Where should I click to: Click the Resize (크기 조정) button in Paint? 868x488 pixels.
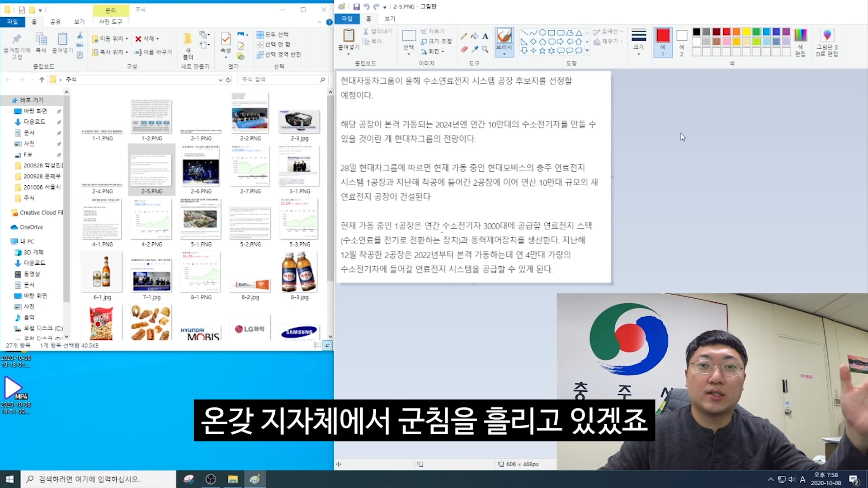[x=436, y=41]
